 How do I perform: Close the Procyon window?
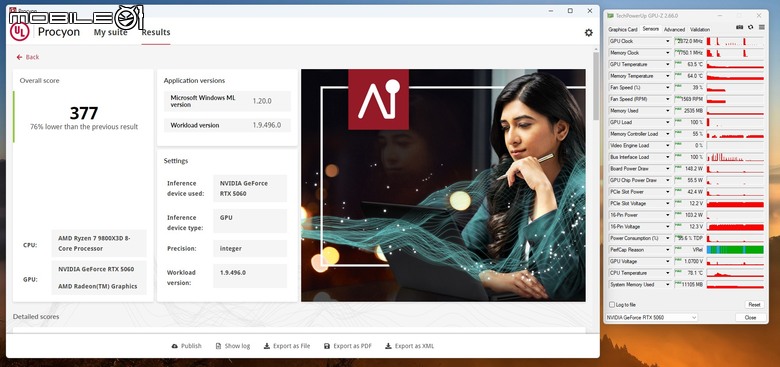point(590,10)
